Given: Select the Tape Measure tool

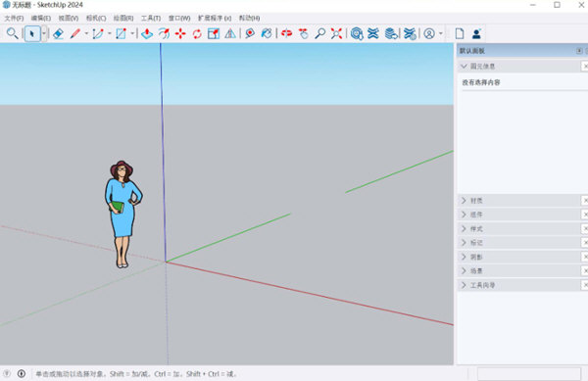Looking at the screenshot, I should tap(249, 33).
